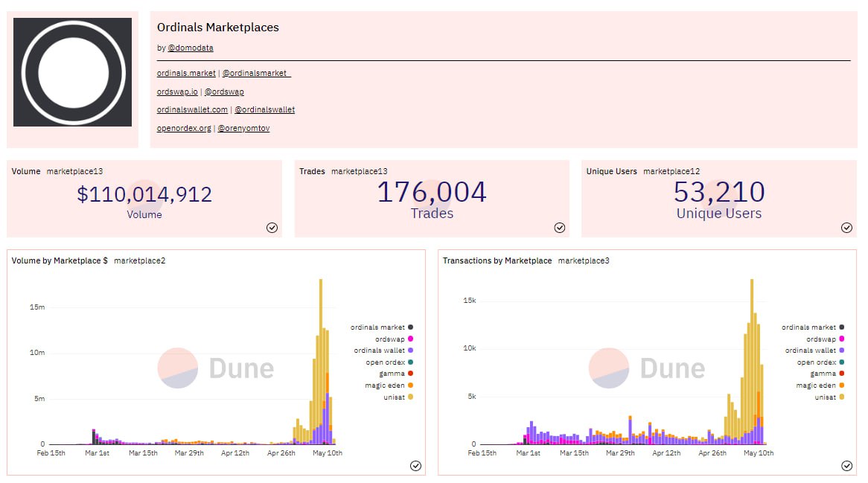Image resolution: width=868 pixels, height=483 pixels.
Task: Click checkmark icon below Transactions by Marketplace chart
Action: point(846,466)
